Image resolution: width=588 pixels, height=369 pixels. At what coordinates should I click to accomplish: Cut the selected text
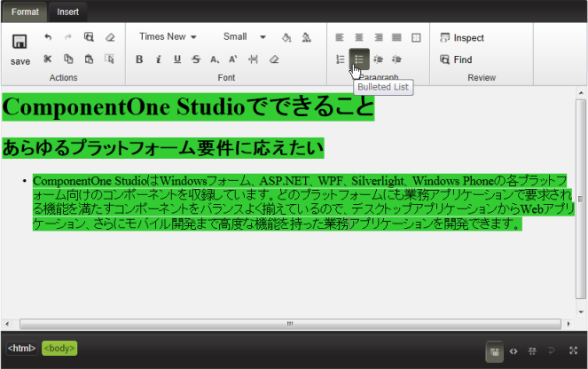click(x=48, y=59)
